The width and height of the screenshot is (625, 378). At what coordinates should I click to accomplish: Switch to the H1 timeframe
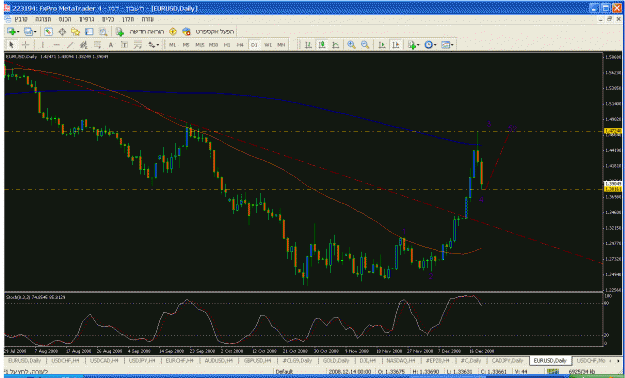click(x=227, y=45)
